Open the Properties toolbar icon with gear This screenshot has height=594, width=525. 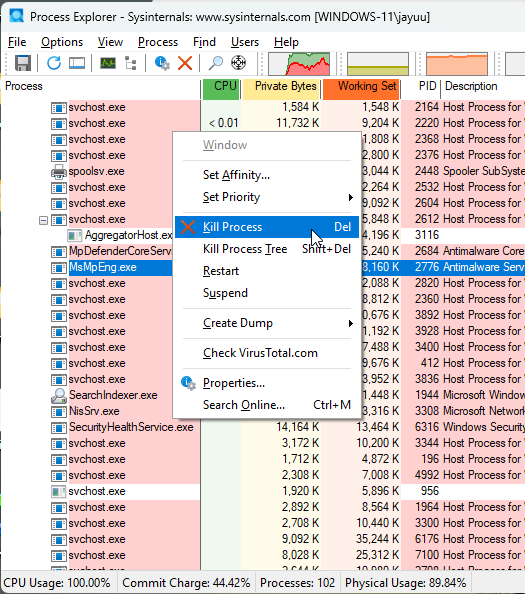[x=162, y=63]
